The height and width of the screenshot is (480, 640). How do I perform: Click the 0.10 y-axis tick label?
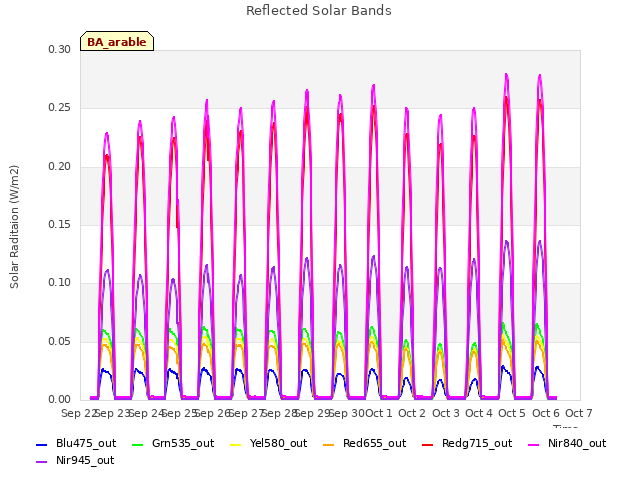point(60,282)
